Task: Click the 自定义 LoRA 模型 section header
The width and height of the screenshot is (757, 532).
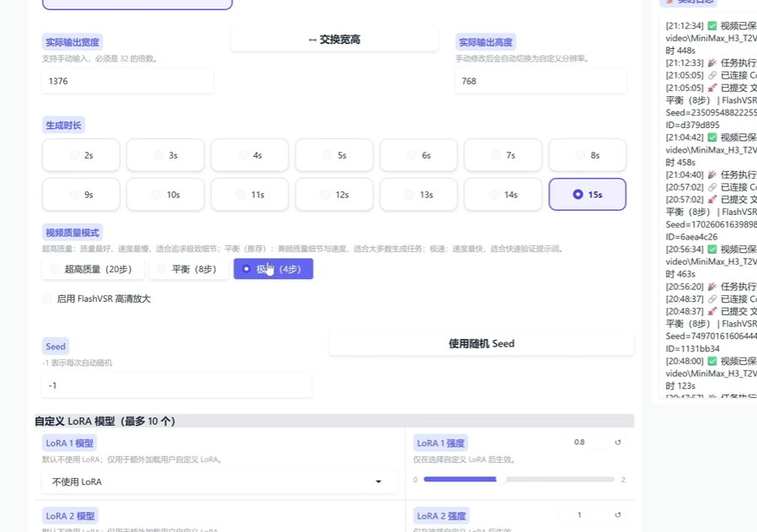Action: (x=334, y=421)
